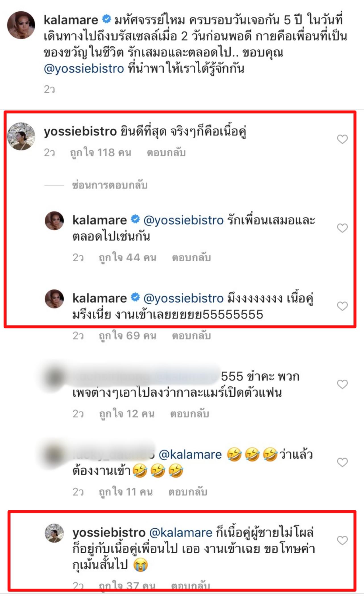Like the ว่าแล้วต้องงานเข้า comment

[x=342, y=462]
